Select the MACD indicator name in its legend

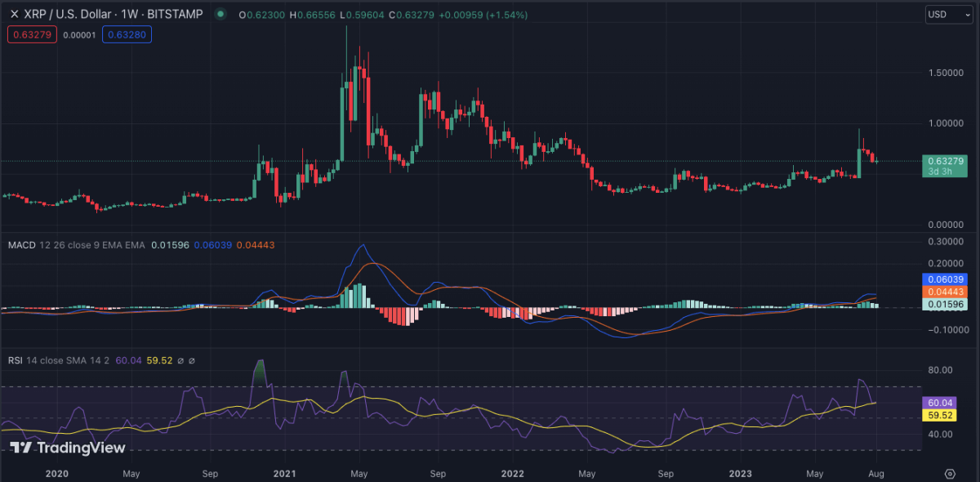pos(22,245)
